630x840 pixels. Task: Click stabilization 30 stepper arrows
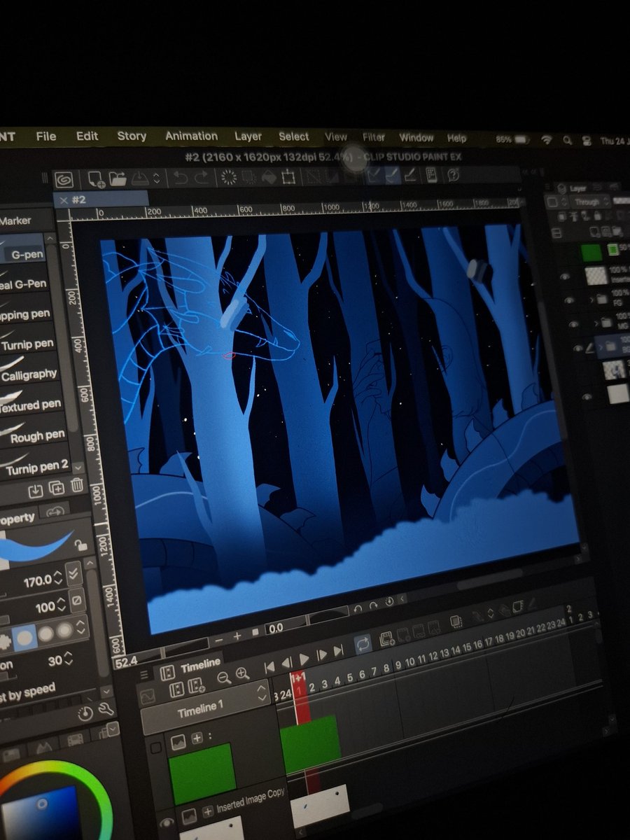point(70,659)
